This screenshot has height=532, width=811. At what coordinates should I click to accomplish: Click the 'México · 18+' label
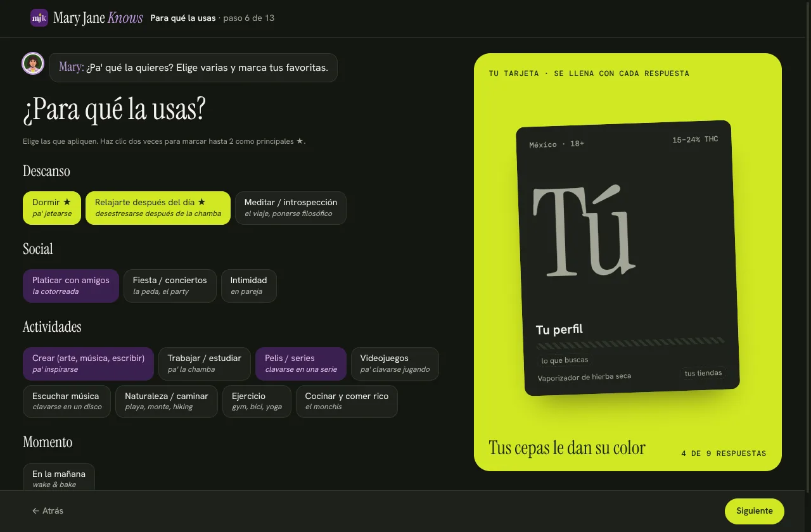click(x=557, y=144)
